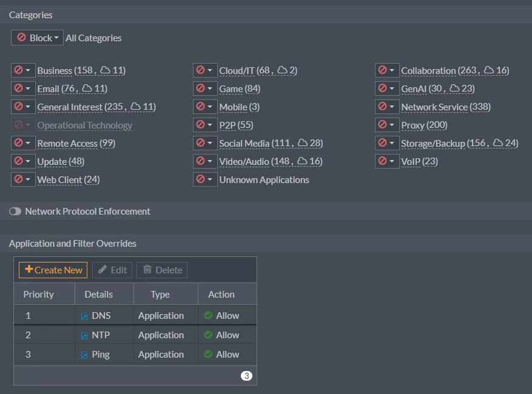Click the block icon for Unknown Applications
The height and width of the screenshot is (394, 532).
click(201, 179)
